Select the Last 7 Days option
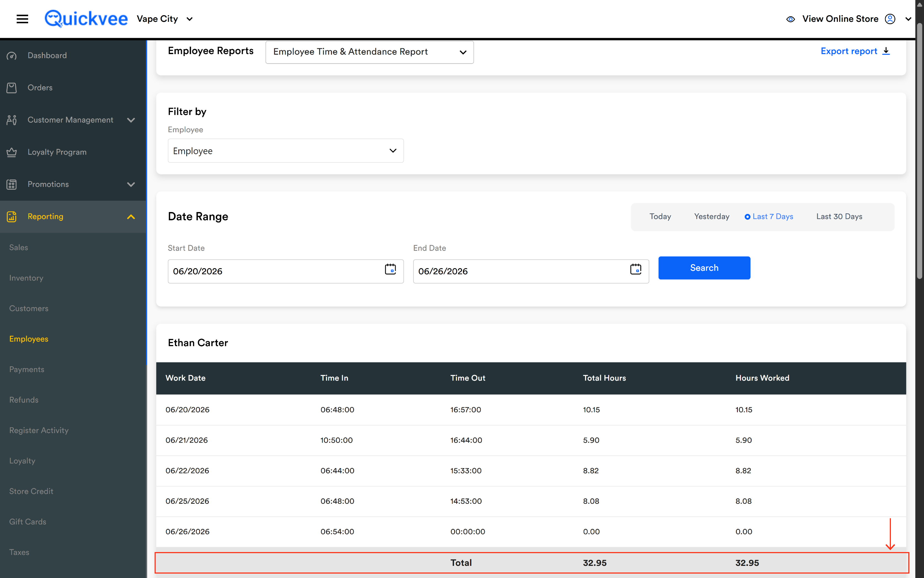924x578 pixels. click(768, 217)
